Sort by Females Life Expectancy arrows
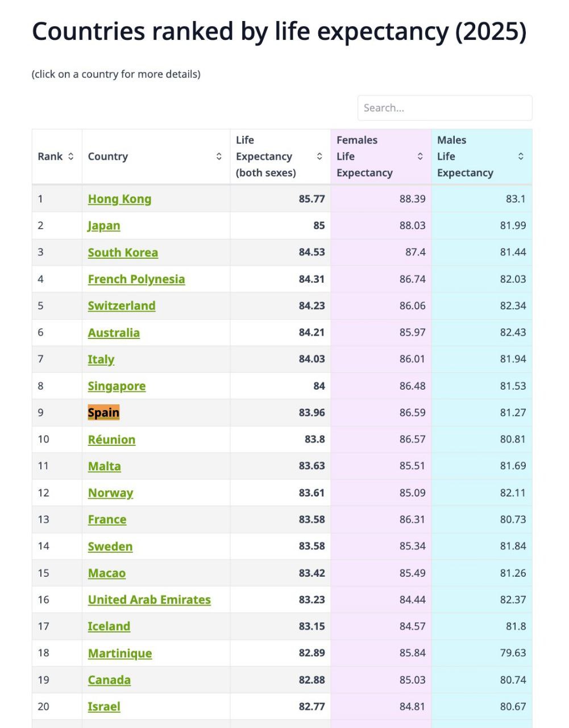The width and height of the screenshot is (569, 728). (x=420, y=156)
